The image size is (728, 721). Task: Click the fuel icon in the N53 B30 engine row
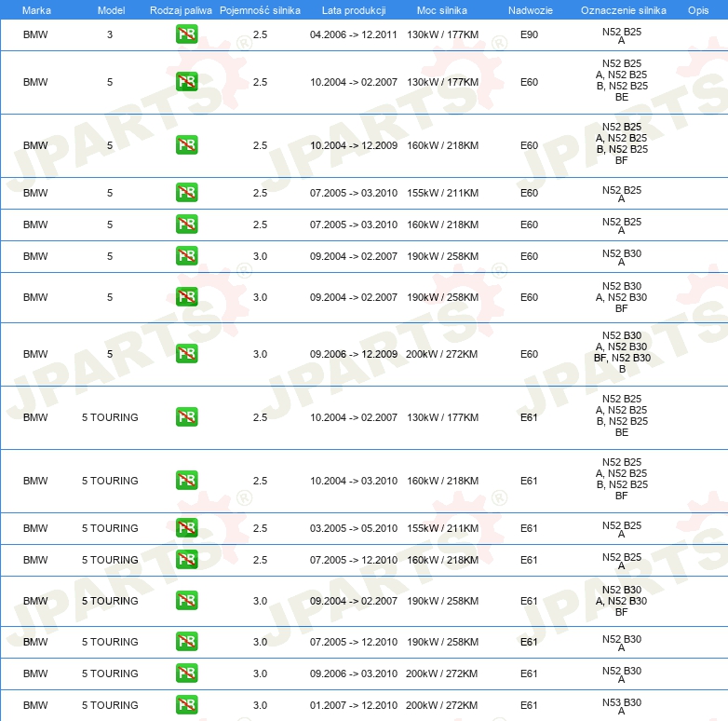pos(186,705)
